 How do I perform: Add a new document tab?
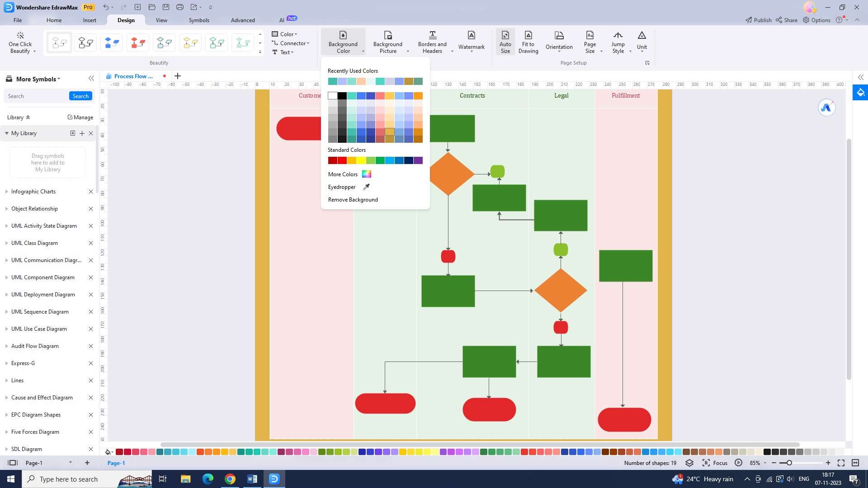point(178,76)
